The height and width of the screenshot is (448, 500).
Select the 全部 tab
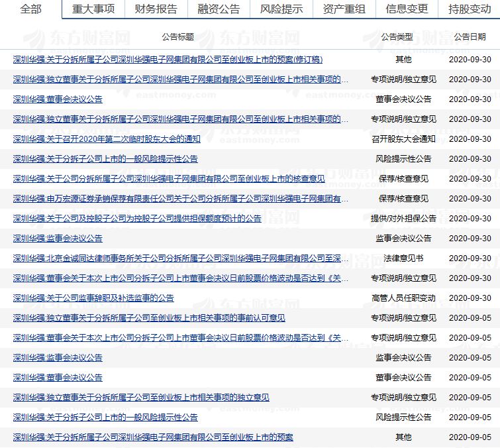pyautogui.click(x=30, y=9)
